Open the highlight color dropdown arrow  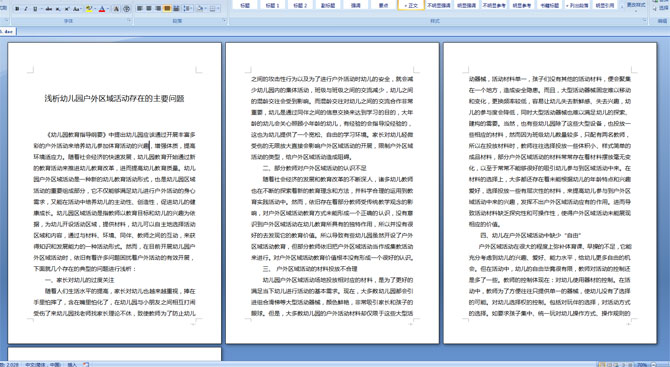click(95, 9)
